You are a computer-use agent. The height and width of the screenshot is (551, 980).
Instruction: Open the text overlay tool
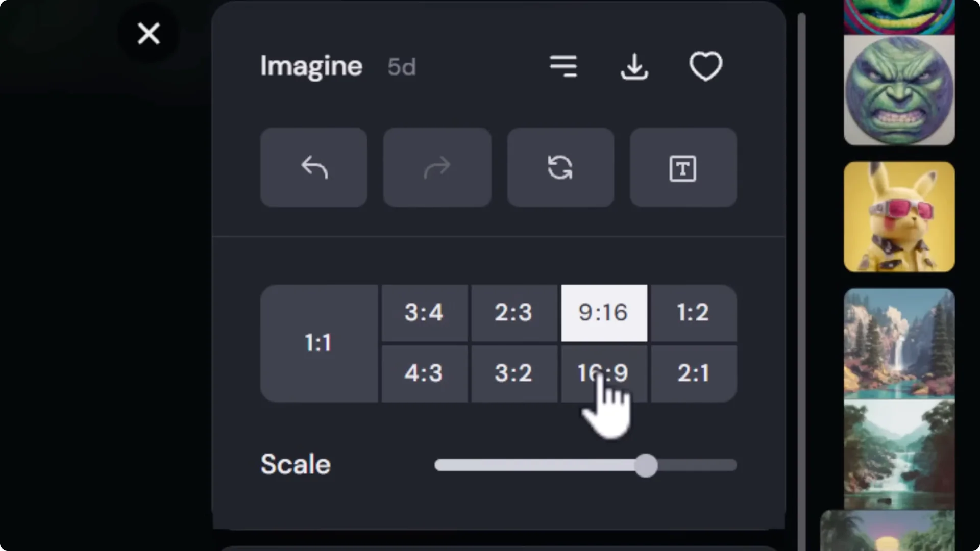coord(683,167)
